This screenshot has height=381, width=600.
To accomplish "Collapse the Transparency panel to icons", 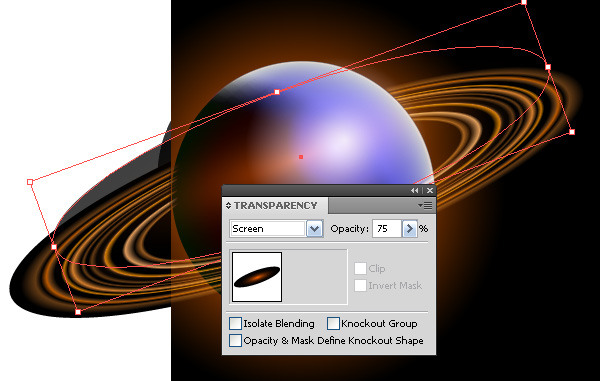I will [x=414, y=190].
